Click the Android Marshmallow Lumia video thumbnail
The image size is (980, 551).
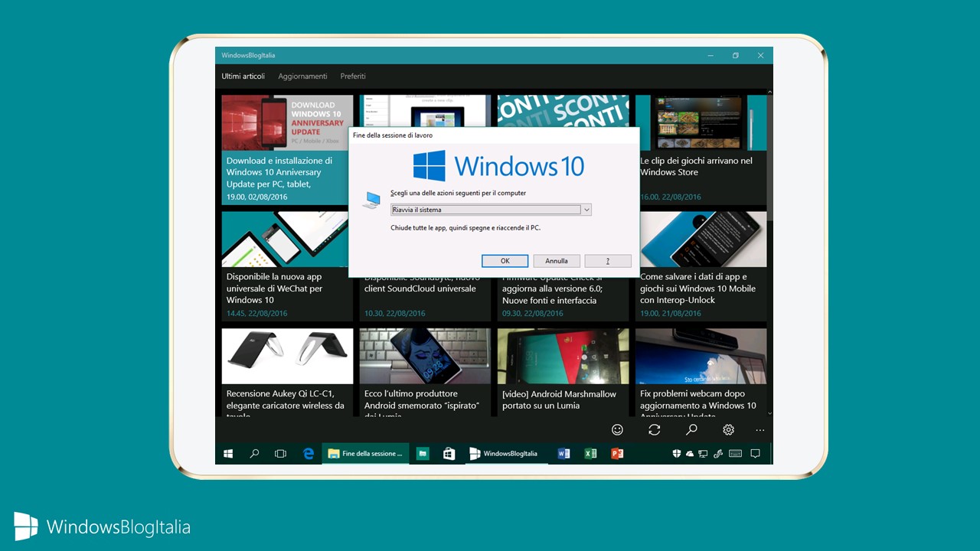(563, 356)
